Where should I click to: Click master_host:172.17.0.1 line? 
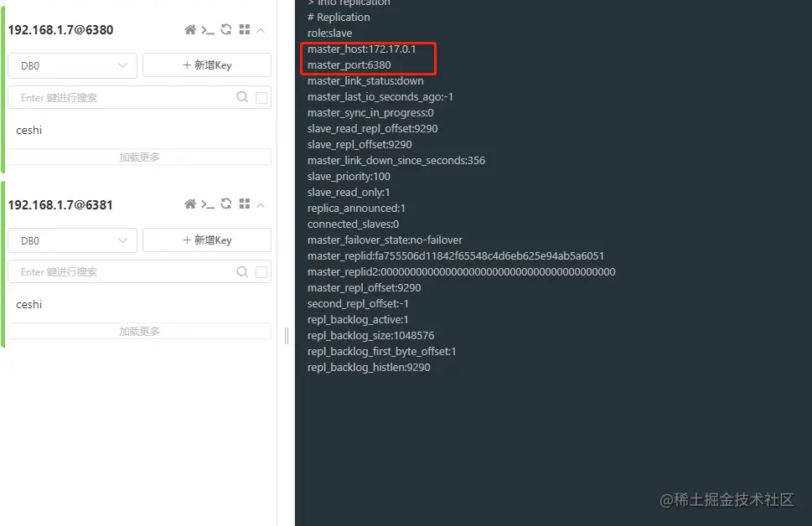tap(361, 49)
